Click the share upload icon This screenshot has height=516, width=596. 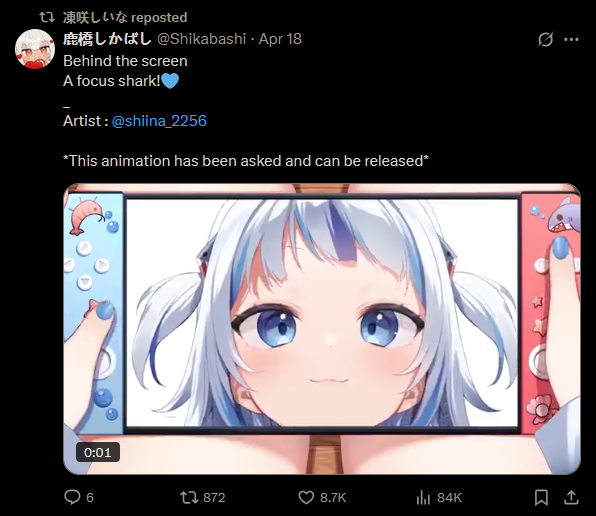(571, 497)
